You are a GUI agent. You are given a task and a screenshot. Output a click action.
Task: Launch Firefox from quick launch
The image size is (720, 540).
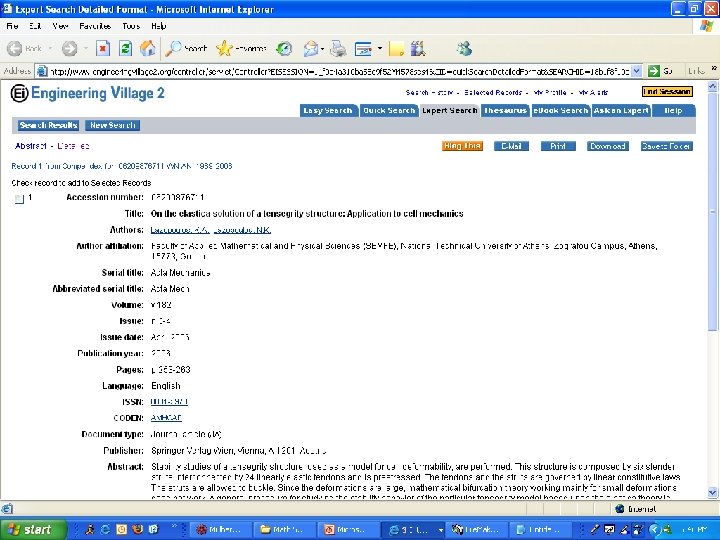[137, 529]
